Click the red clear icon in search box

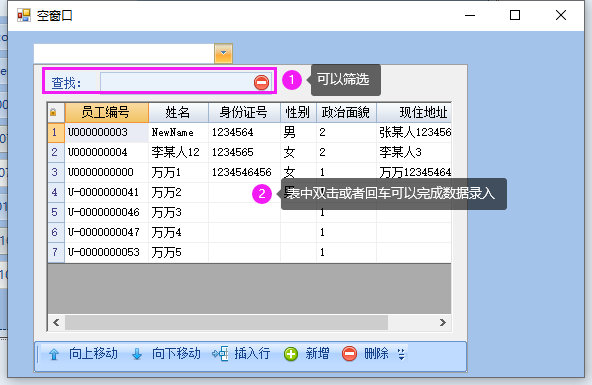(261, 82)
